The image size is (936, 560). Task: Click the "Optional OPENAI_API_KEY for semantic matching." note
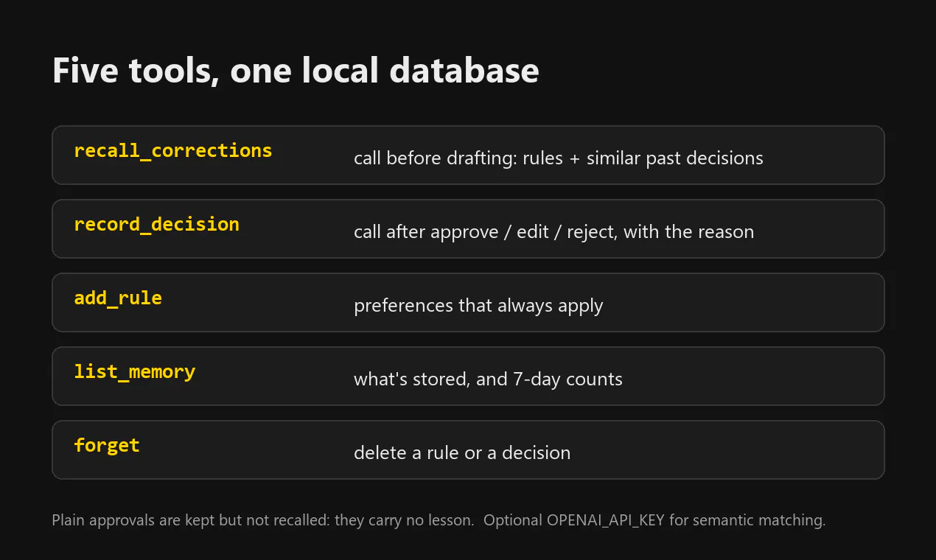655,520
